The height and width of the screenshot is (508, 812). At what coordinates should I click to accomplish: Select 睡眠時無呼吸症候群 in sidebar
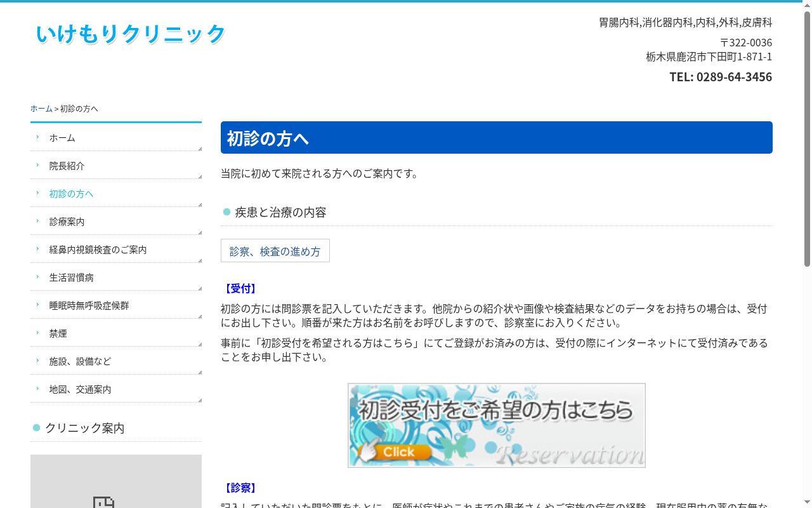(116, 305)
